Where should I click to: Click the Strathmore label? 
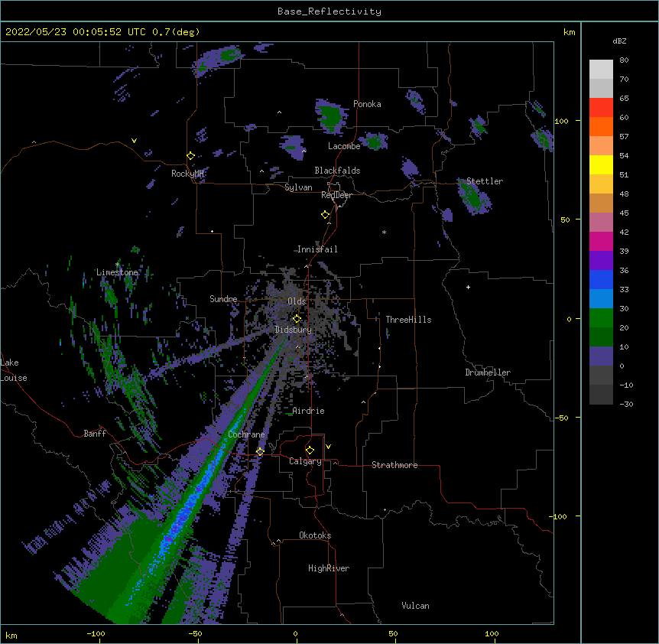coord(394,465)
